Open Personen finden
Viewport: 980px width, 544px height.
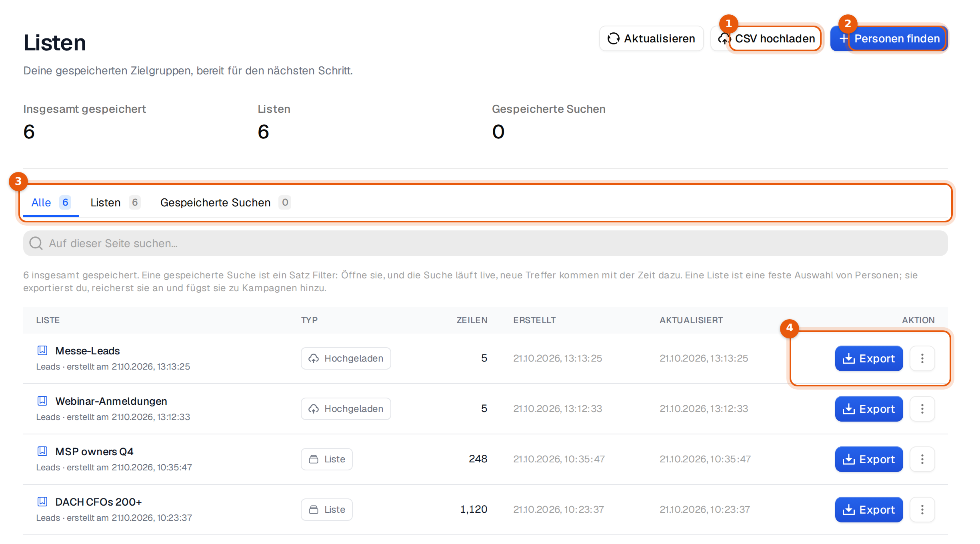pyautogui.click(x=889, y=39)
